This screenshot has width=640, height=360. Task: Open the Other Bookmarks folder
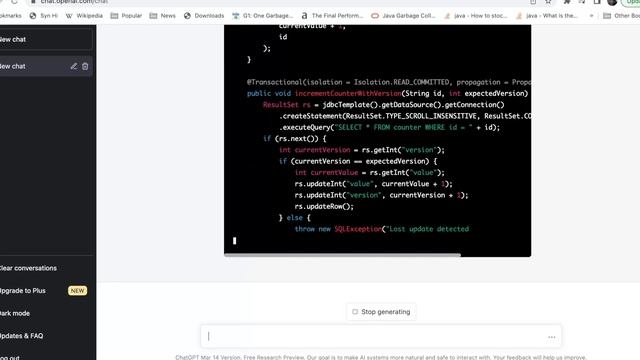point(621,16)
